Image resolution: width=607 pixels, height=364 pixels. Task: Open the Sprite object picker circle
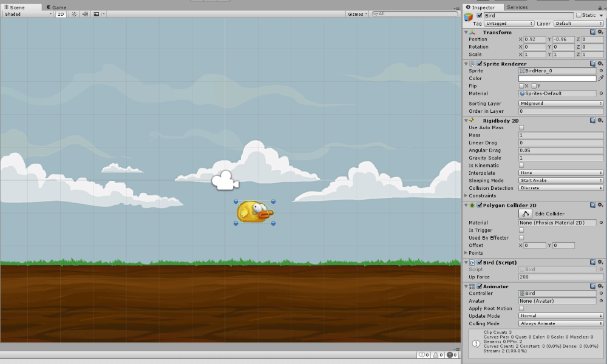(x=601, y=71)
